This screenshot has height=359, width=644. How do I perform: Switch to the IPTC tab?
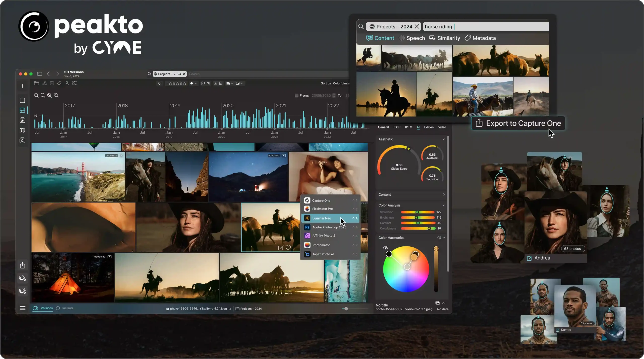click(x=408, y=127)
